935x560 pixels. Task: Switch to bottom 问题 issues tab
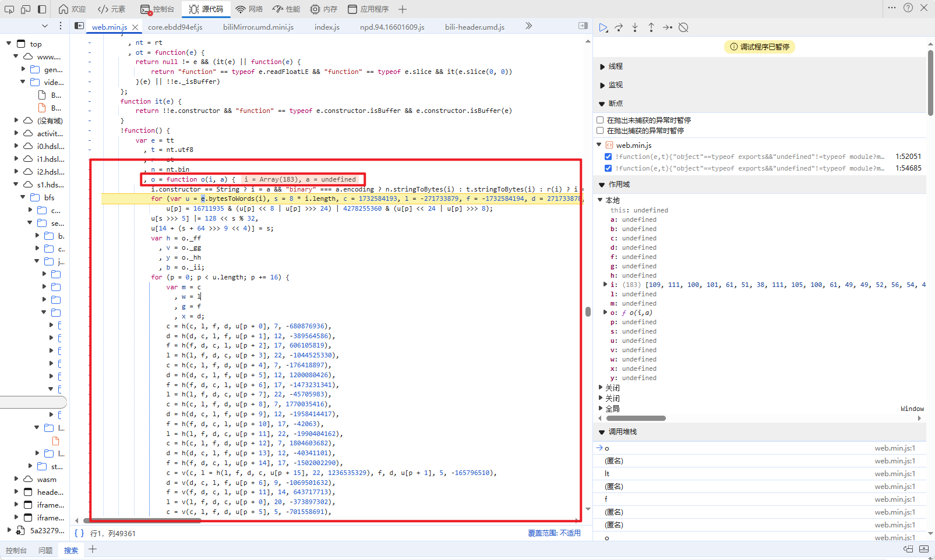[45, 550]
